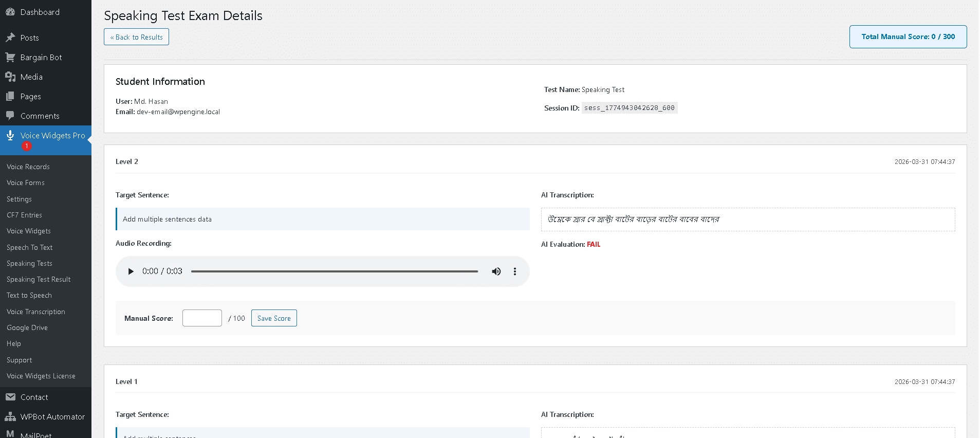
Task: Open Voice Widgets License page
Action: (x=41, y=376)
